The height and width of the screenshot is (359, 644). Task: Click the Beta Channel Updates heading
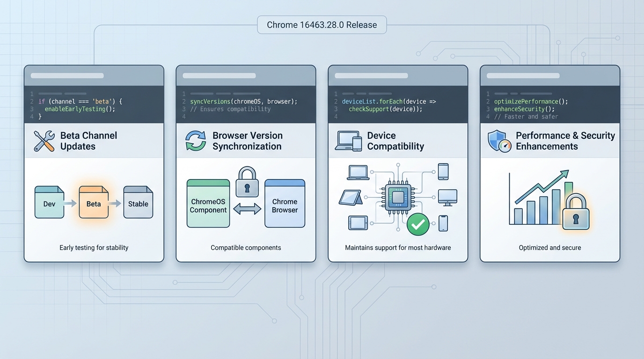coord(88,141)
